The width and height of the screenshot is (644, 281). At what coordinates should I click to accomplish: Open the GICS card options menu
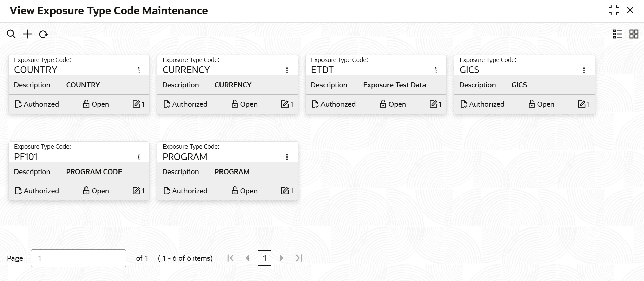tap(584, 70)
